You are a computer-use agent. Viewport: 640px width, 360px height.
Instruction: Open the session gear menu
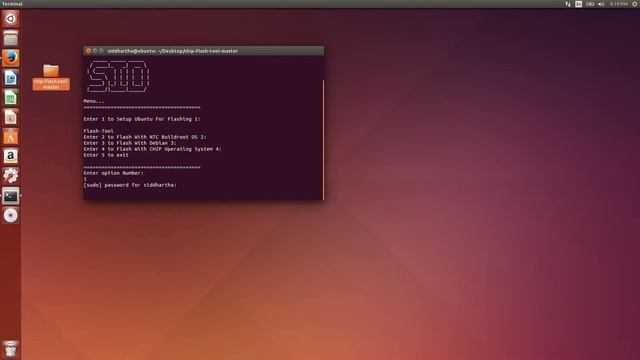pos(635,4)
